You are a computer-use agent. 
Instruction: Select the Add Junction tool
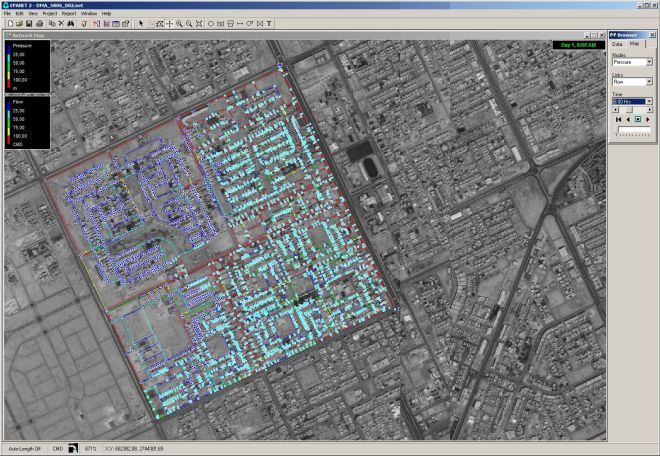211,23
